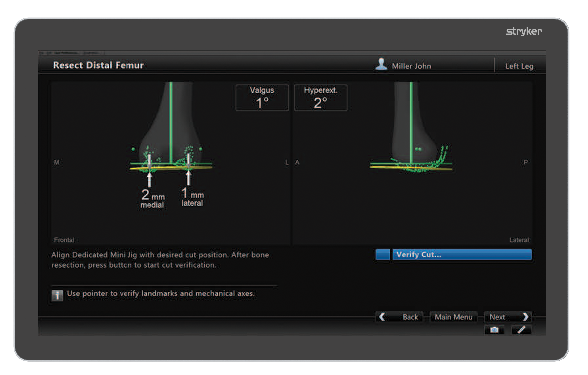Select the Valgus 1° value box
This screenshot has width=588, height=375.
tap(262, 98)
